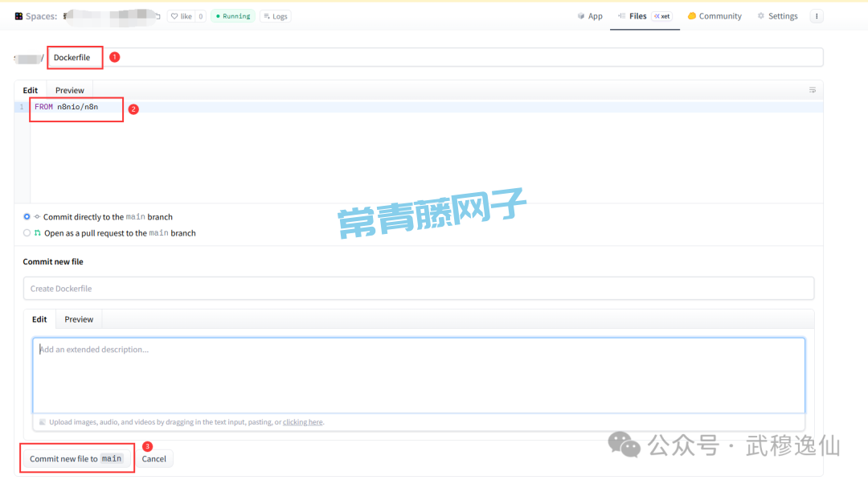Click the like heart button
868x480 pixels.
pyautogui.click(x=181, y=16)
